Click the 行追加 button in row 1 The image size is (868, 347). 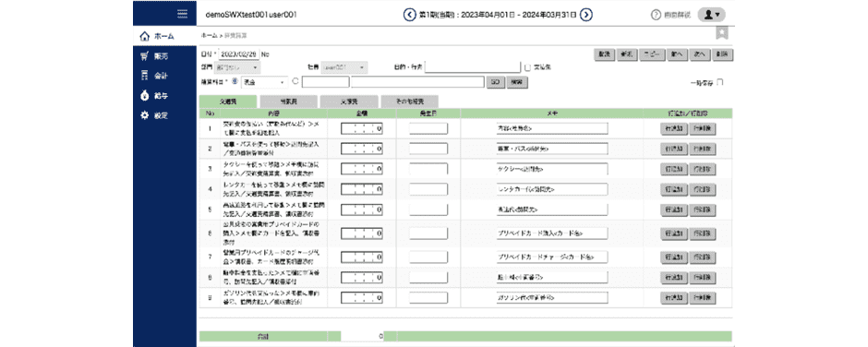tap(674, 128)
